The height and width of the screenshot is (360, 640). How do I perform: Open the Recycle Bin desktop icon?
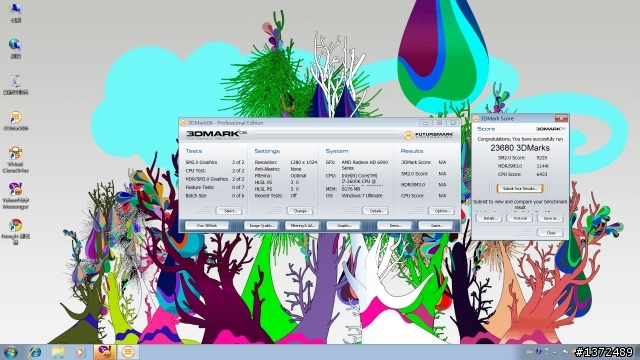[x=15, y=84]
